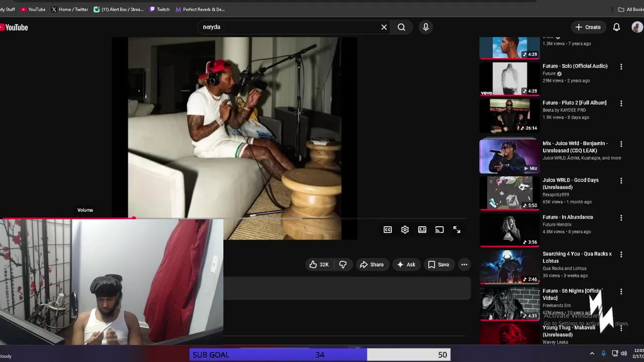644x362 pixels.
Task: Open the Home / Twitter bookmark
Action: coord(69,9)
